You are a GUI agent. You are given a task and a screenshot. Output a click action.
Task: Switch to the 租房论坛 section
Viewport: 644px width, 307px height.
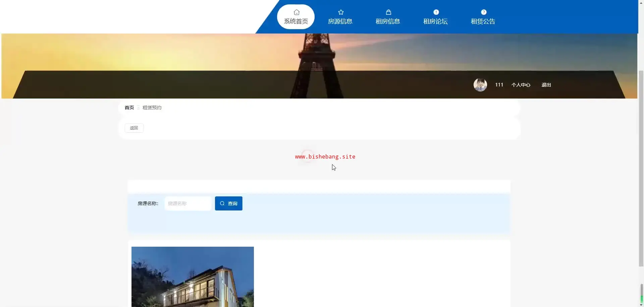point(435,17)
